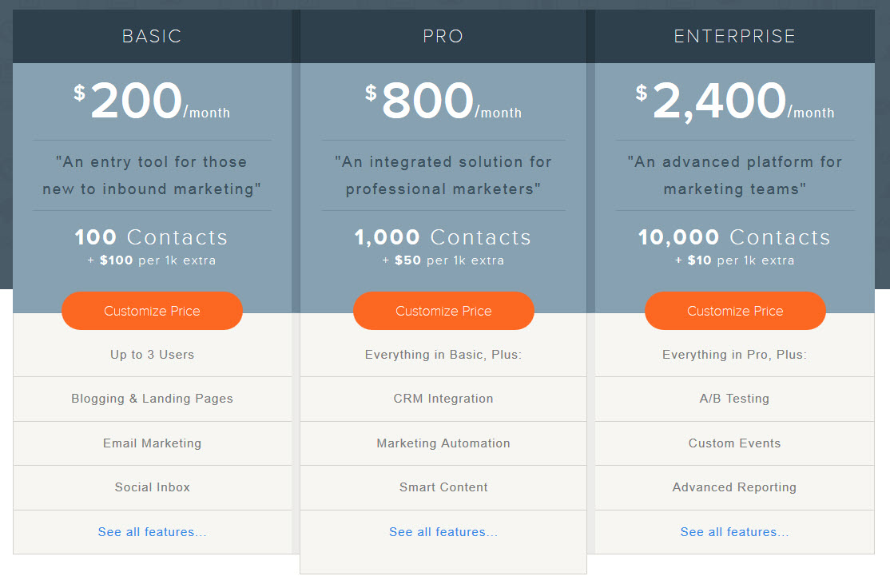Select the A/B Testing feature row
The width and height of the screenshot is (890, 588).
click(735, 399)
